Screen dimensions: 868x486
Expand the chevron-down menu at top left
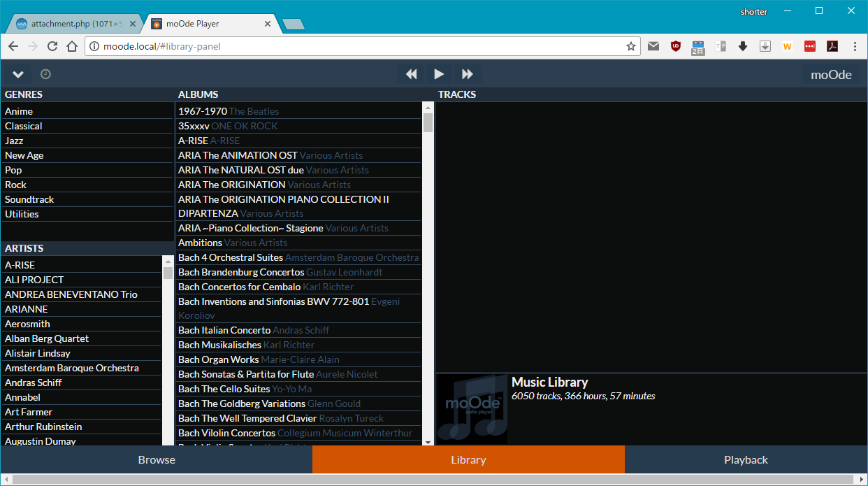click(18, 74)
